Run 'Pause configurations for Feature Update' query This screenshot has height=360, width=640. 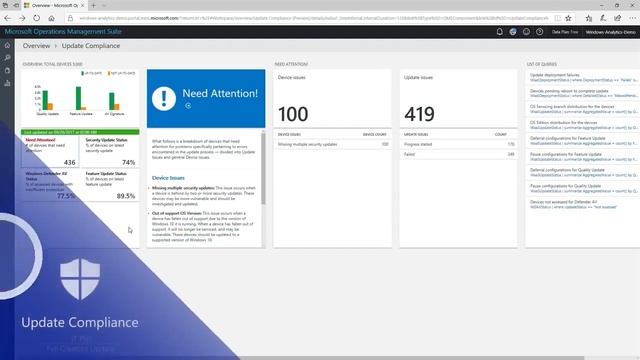point(583,157)
